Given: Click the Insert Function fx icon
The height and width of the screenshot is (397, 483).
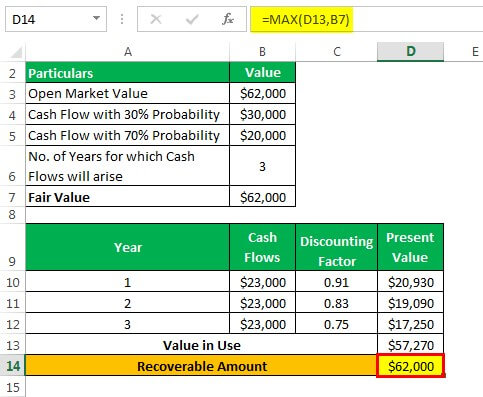Looking at the screenshot, I should 228,19.
